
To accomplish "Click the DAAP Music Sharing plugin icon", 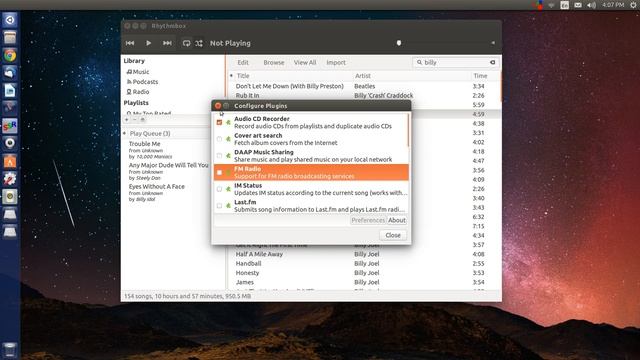I will (x=228, y=156).
